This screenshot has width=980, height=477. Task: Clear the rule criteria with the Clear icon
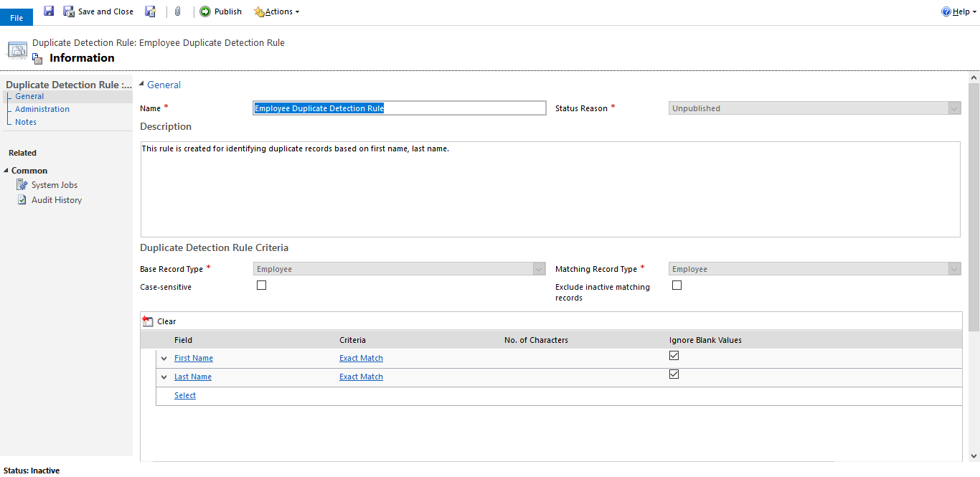[149, 321]
